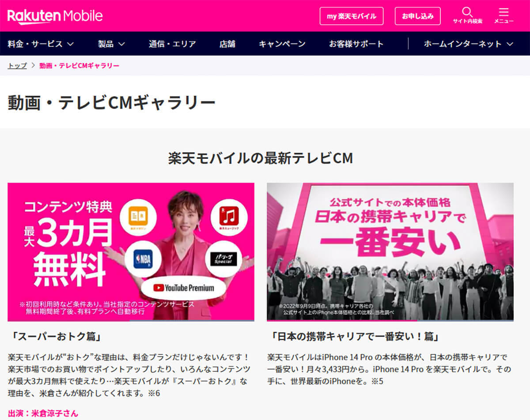
Task: Expand the ホームインターネット dropdown
Action: click(468, 44)
